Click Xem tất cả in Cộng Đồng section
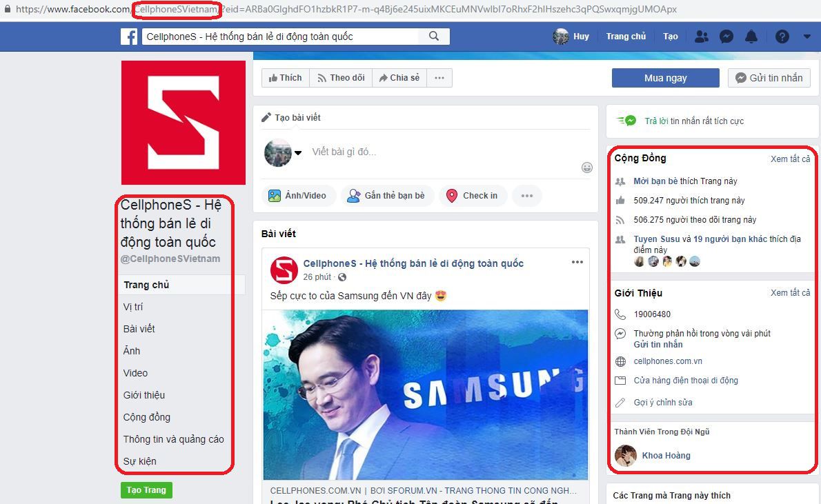This screenshot has width=821, height=504. coord(790,159)
